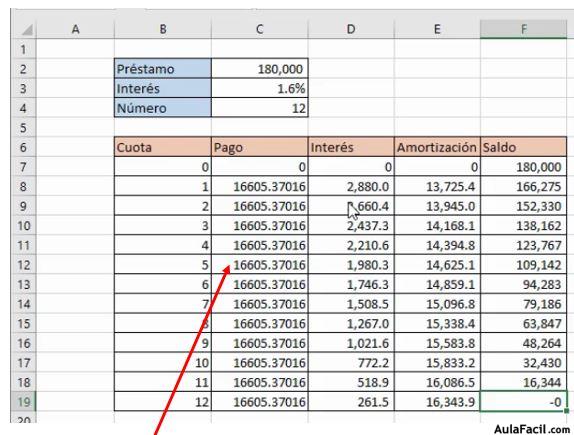Select row 7 header

pyautogui.click(x=23, y=167)
